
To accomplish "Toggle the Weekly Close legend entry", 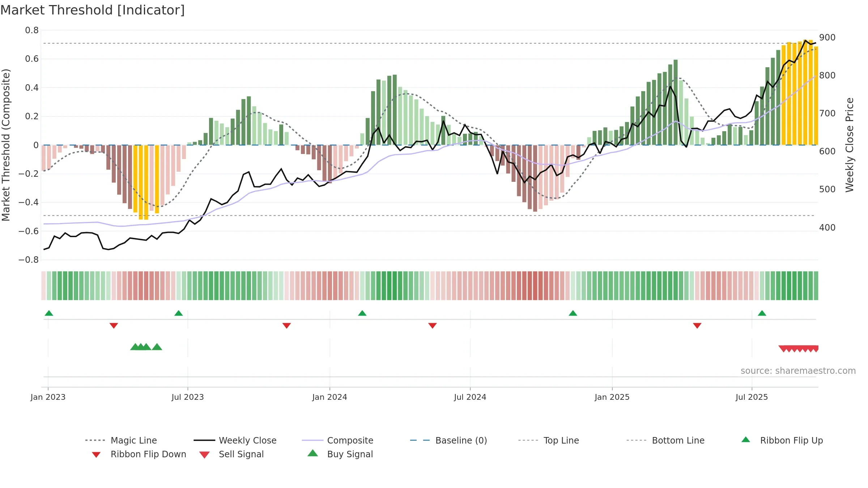I will point(235,440).
